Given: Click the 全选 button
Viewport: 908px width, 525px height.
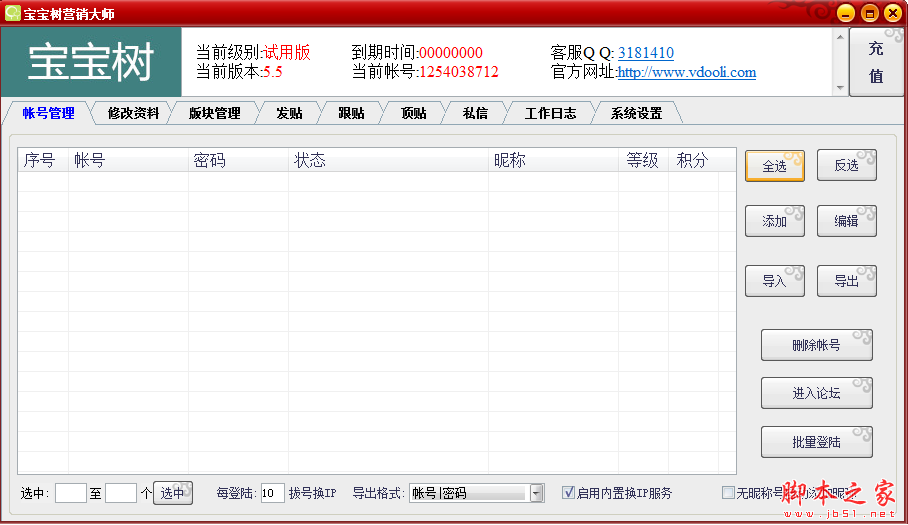Looking at the screenshot, I should 775,166.
